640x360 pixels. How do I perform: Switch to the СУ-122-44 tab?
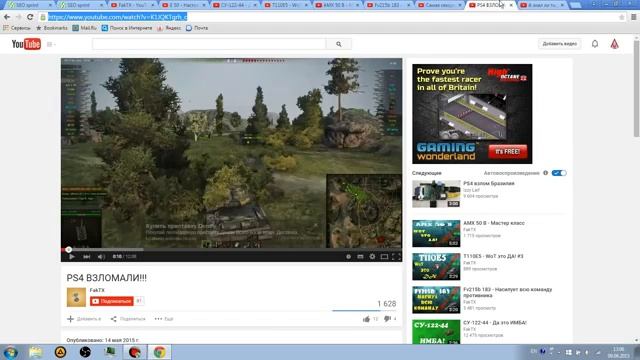click(x=235, y=5)
